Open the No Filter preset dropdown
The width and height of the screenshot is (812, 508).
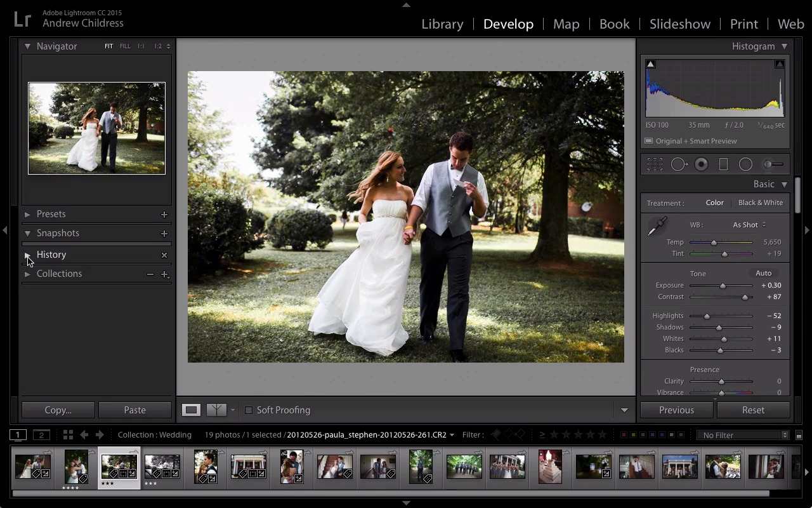(743, 435)
